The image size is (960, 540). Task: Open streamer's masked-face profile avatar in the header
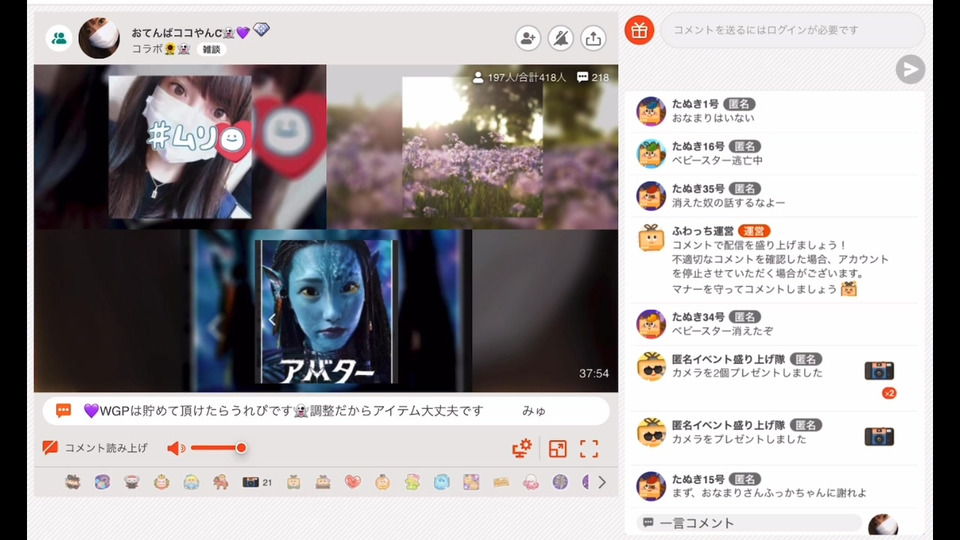coord(99,38)
